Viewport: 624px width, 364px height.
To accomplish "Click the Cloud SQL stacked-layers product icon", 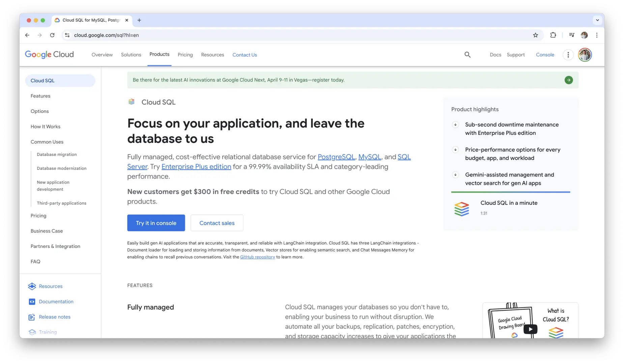I will tap(132, 102).
